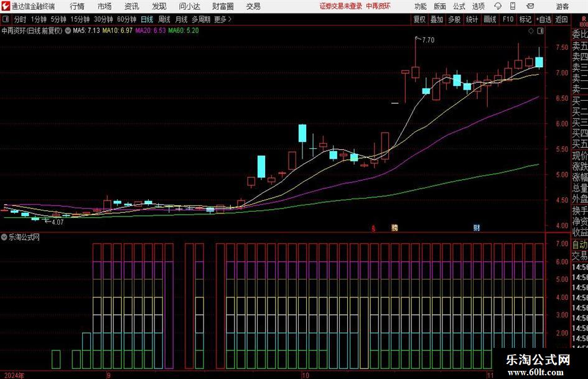Click the 画线 drawing button
Image resolution: width=588 pixels, height=379 pixels.
[490, 19]
